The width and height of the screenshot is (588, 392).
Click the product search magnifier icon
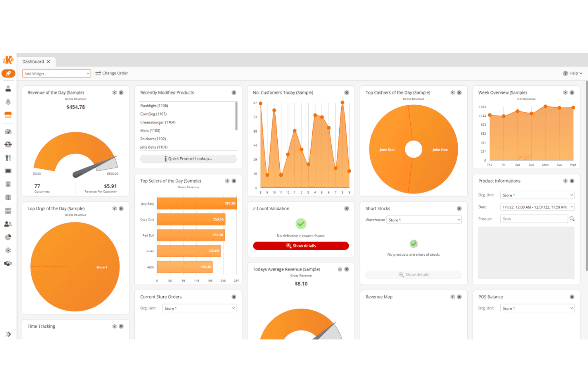[x=572, y=219]
